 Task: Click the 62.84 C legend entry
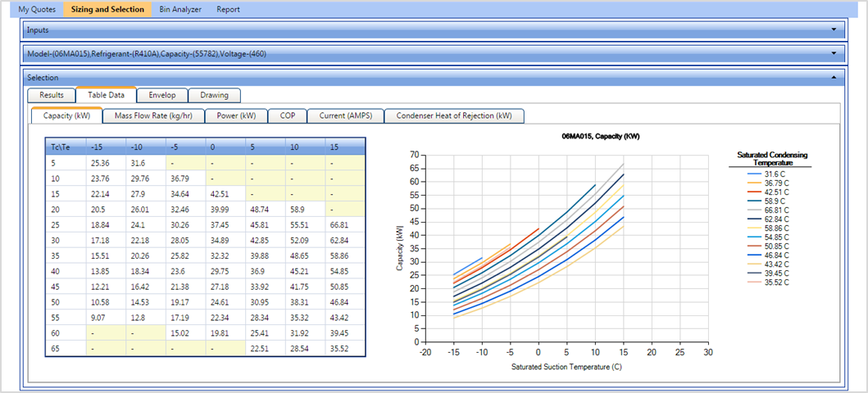(x=766, y=219)
